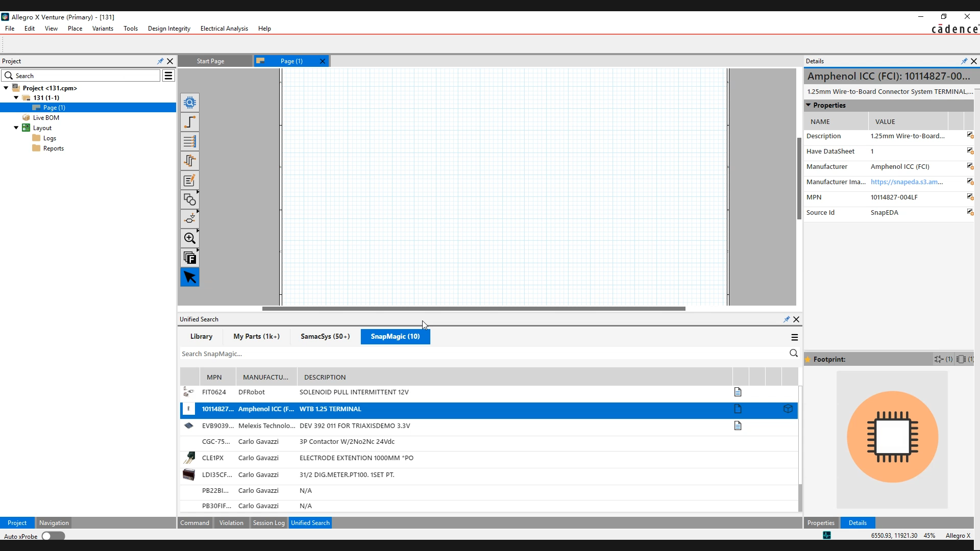The height and width of the screenshot is (551, 980).
Task: Open the Project panel options menu icon
Action: [x=168, y=76]
